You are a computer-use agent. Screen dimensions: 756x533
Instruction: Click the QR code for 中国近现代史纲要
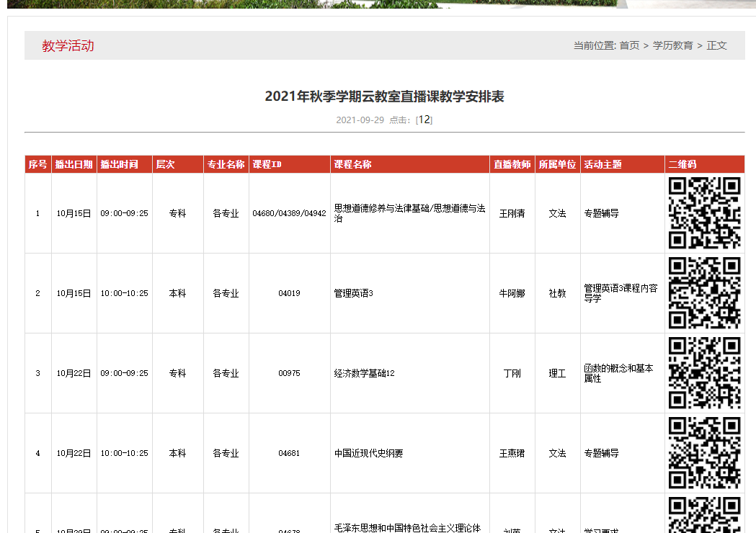tap(704, 453)
